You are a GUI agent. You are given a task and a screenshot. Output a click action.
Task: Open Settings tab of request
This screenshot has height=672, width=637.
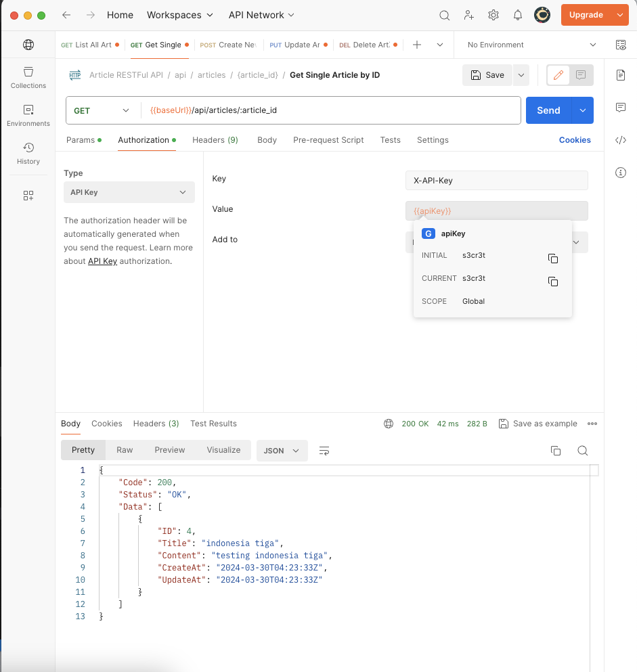pos(433,140)
